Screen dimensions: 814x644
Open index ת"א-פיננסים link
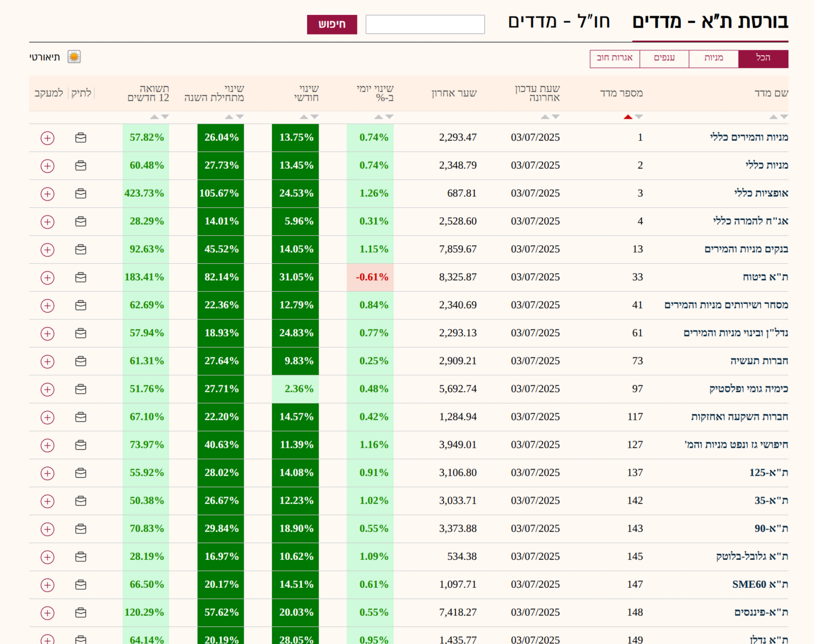761,612
